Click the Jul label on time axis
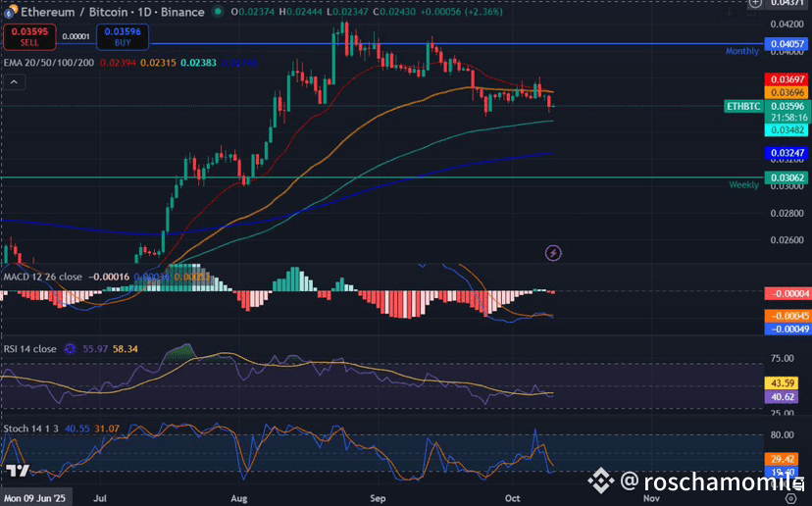Screen dimensions: 812x506 [100, 498]
